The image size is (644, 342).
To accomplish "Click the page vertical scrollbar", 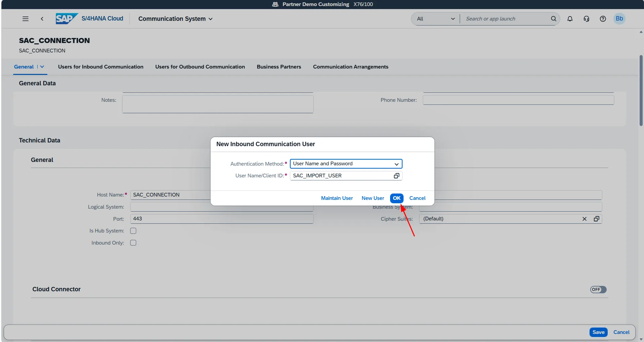I will (641, 91).
